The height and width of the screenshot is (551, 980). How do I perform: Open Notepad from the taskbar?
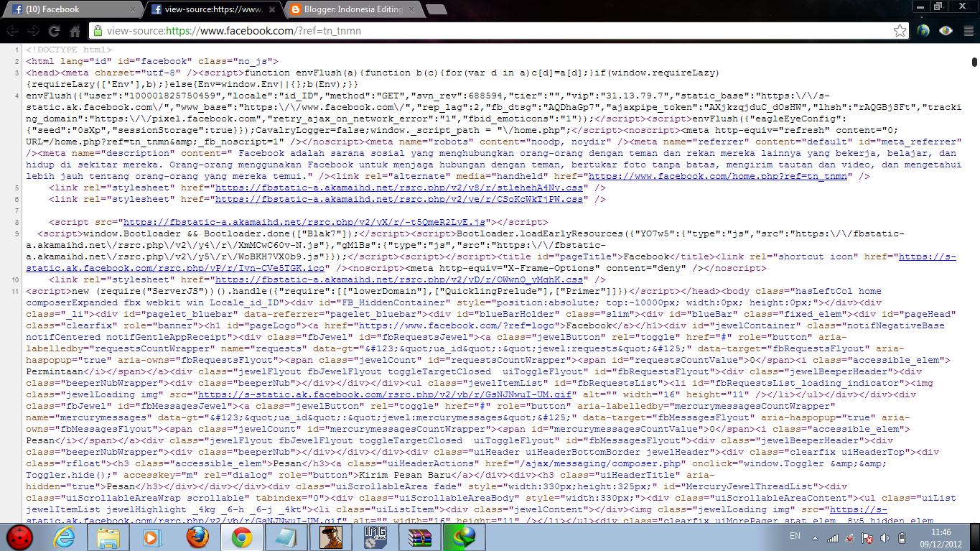click(286, 537)
